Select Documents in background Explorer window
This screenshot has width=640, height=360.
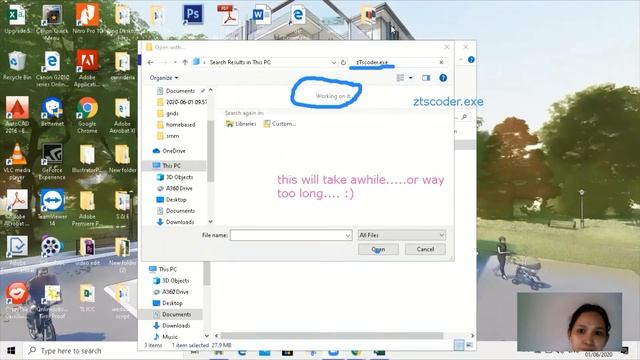[171, 314]
